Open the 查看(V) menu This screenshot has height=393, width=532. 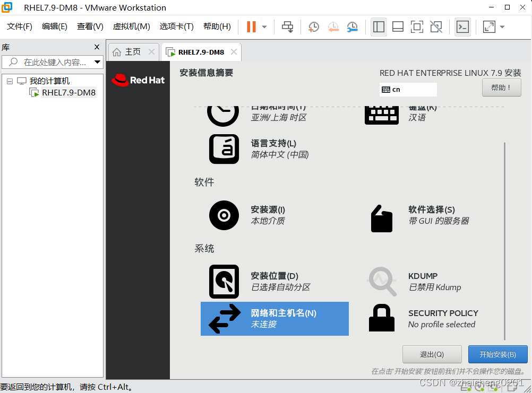click(x=90, y=27)
